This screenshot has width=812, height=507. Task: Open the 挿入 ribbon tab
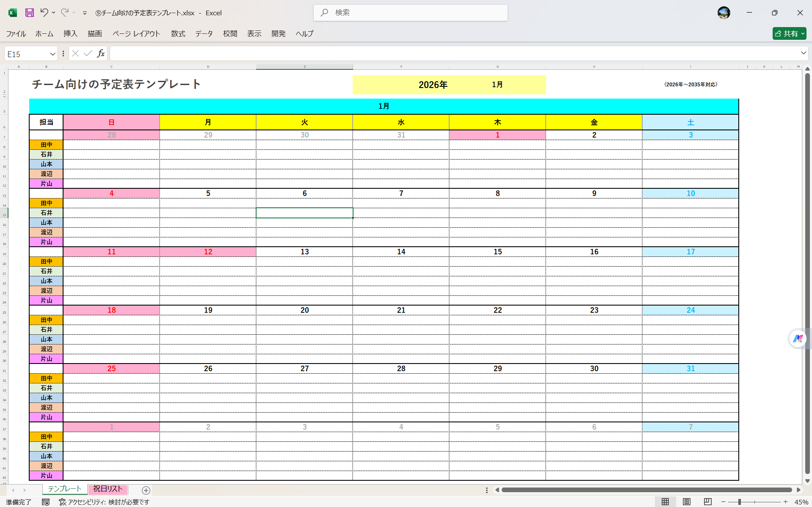(70, 33)
